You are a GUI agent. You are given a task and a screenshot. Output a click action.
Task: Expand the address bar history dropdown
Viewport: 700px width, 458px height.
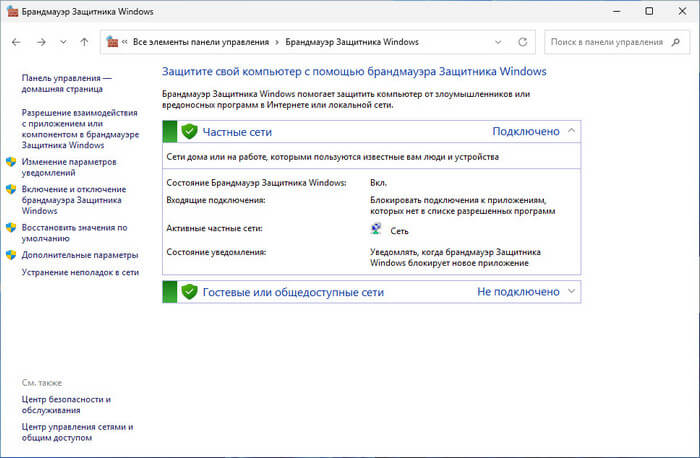(498, 42)
